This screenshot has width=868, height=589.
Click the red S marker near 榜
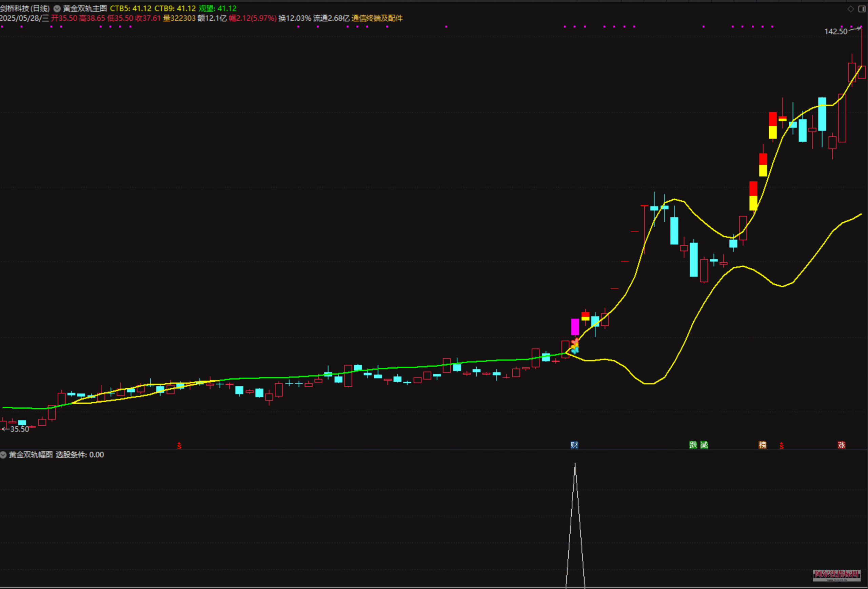pos(781,445)
